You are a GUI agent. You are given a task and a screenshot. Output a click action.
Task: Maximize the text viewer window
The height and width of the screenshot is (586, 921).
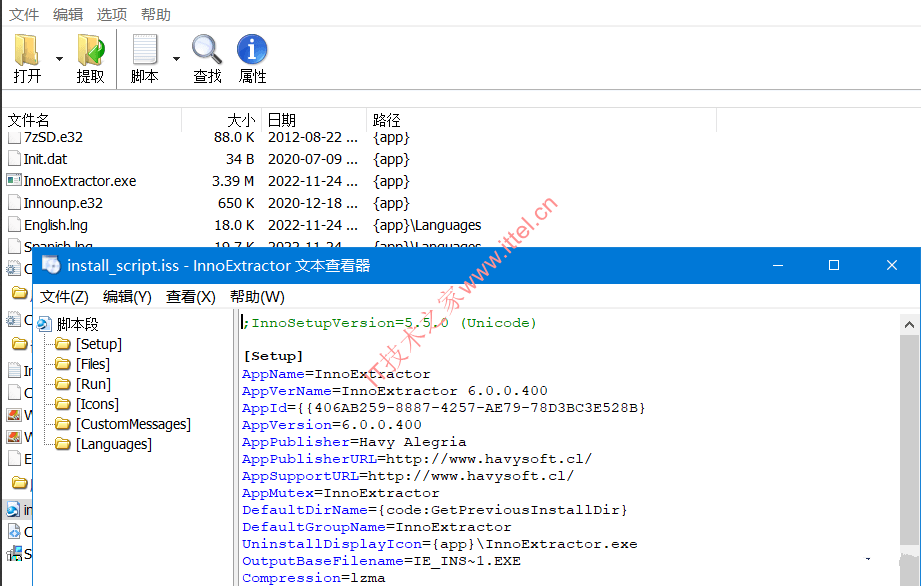tap(833, 265)
